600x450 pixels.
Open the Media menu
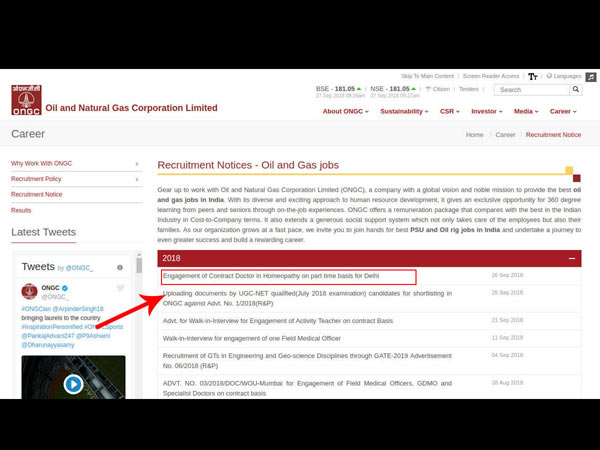526,111
